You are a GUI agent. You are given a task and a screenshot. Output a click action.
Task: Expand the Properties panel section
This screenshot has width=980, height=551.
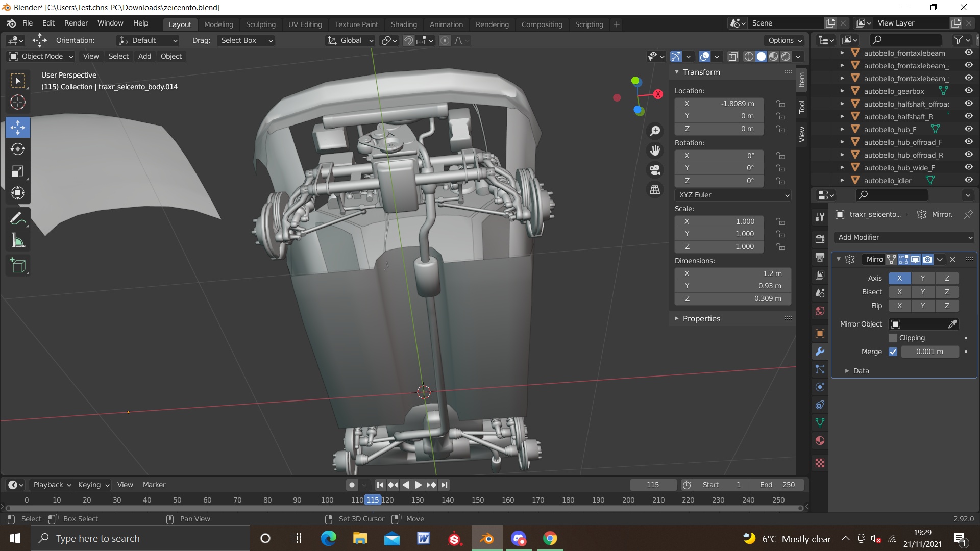point(701,318)
